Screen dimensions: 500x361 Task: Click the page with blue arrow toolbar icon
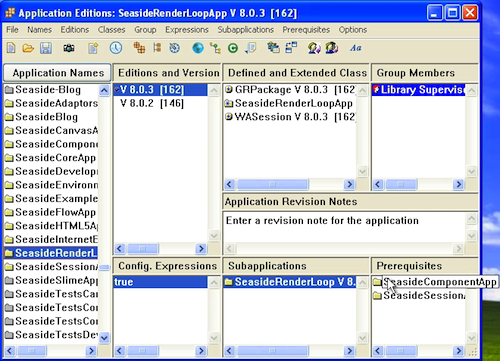[x=250, y=48]
